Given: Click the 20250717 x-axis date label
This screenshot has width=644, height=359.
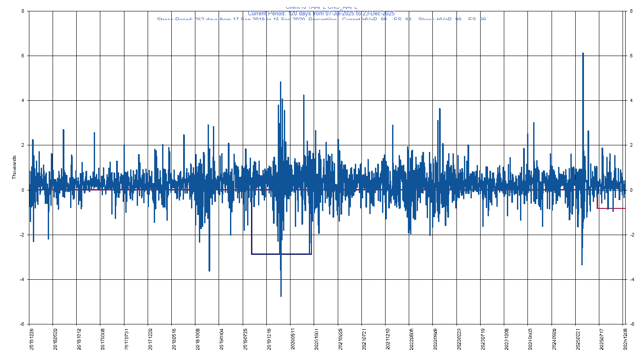Looking at the screenshot, I should click(602, 339).
